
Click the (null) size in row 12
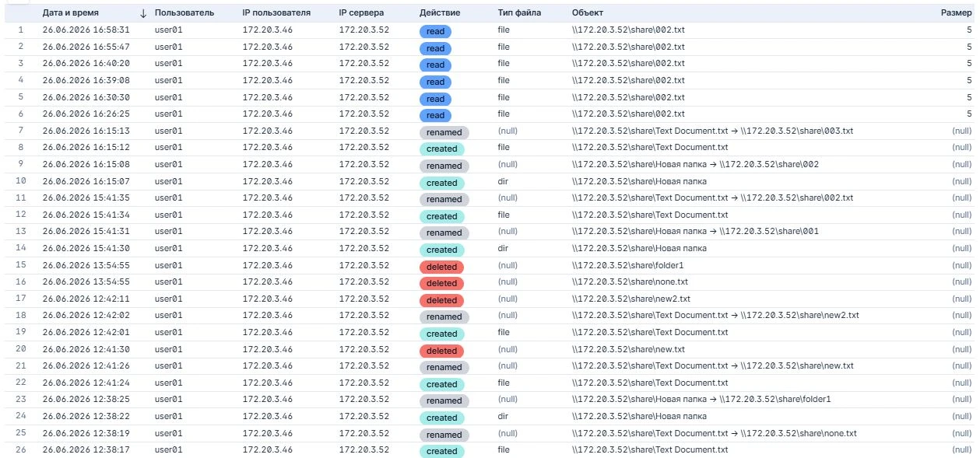pos(962,215)
